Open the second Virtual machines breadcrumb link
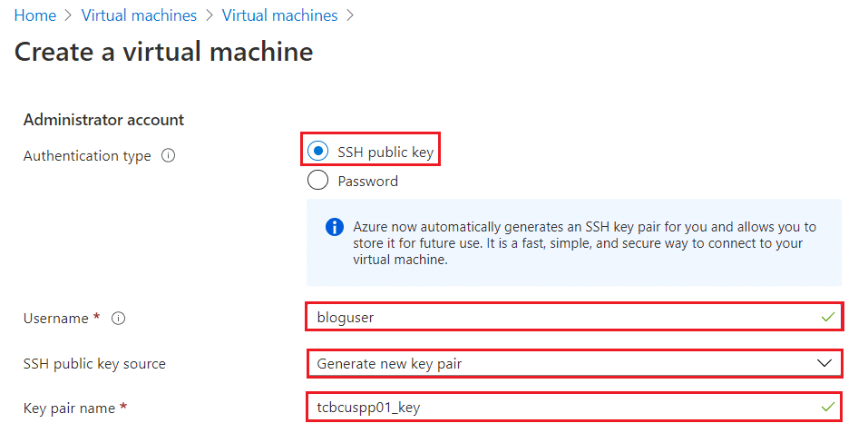Viewport: 868px width, 433px height. [x=279, y=15]
